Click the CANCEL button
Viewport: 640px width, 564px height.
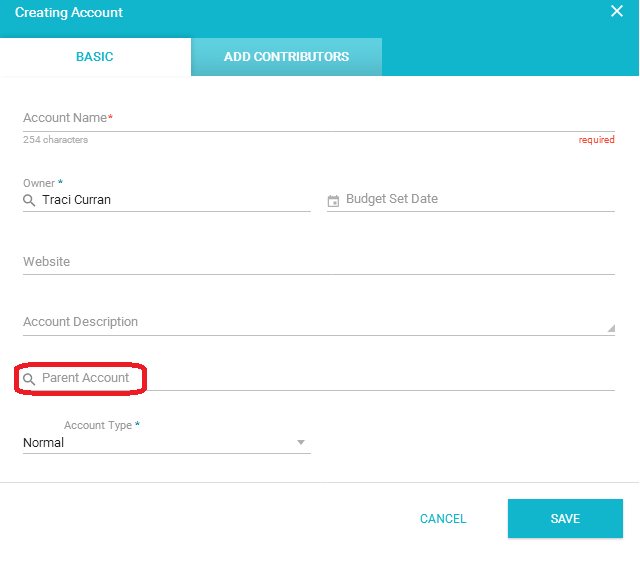click(x=443, y=518)
